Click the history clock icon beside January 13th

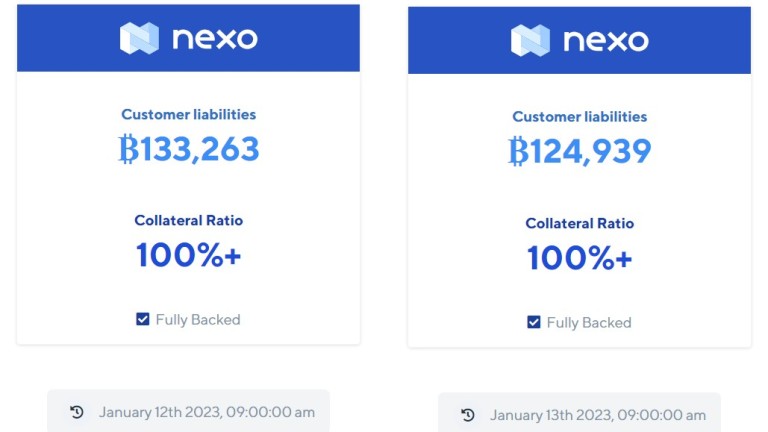(468, 415)
